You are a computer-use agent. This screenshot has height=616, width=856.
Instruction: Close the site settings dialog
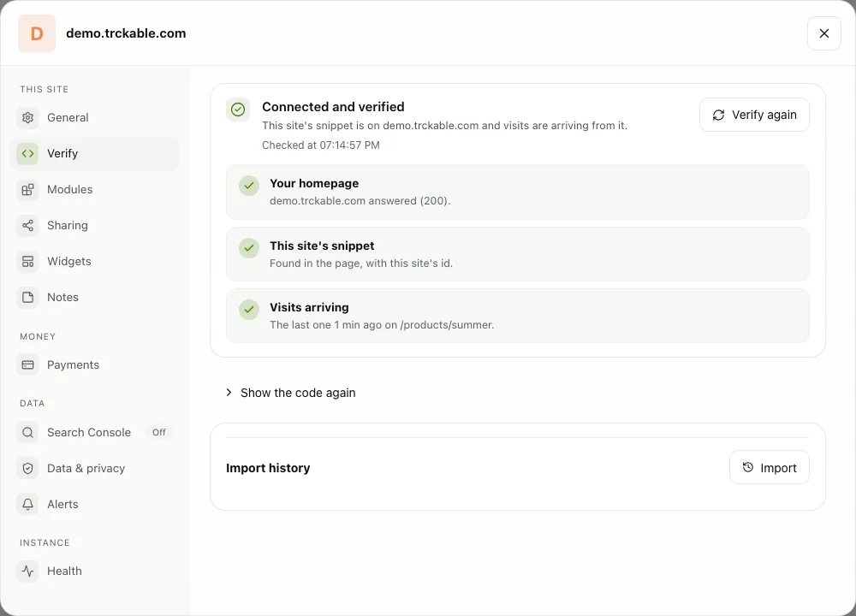[824, 33]
